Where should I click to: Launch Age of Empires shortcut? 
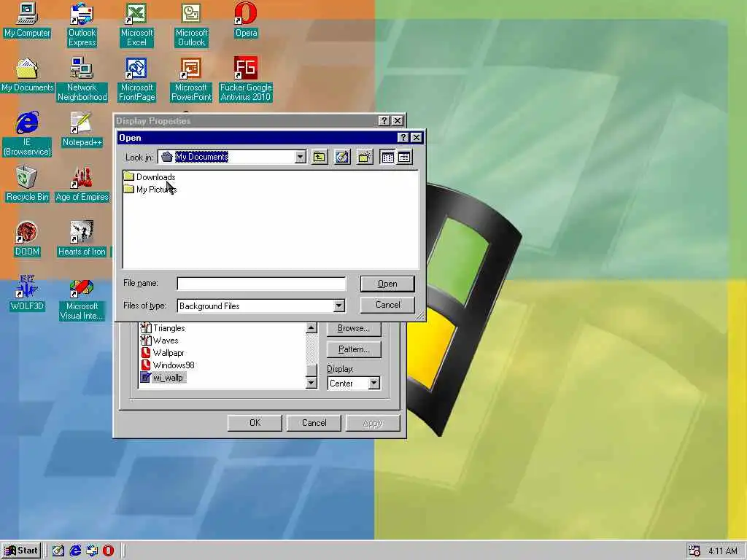click(82, 184)
